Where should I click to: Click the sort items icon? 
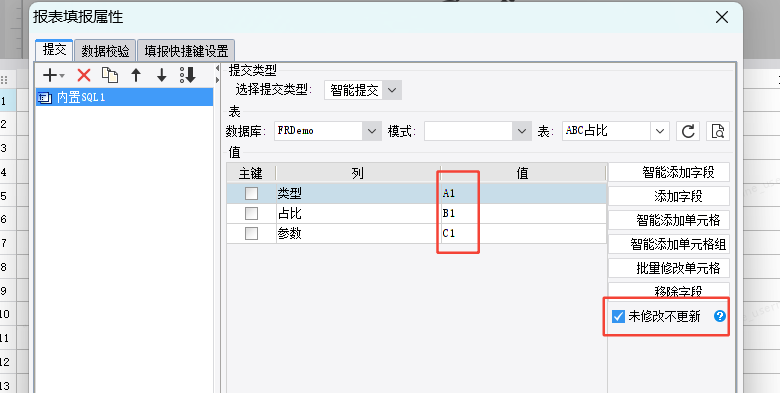(188, 75)
